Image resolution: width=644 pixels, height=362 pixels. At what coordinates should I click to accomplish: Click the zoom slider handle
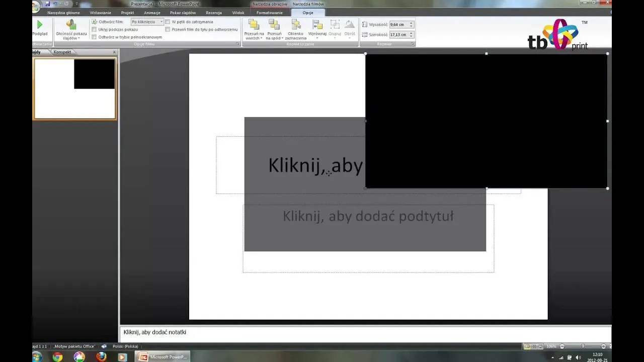click(x=583, y=346)
